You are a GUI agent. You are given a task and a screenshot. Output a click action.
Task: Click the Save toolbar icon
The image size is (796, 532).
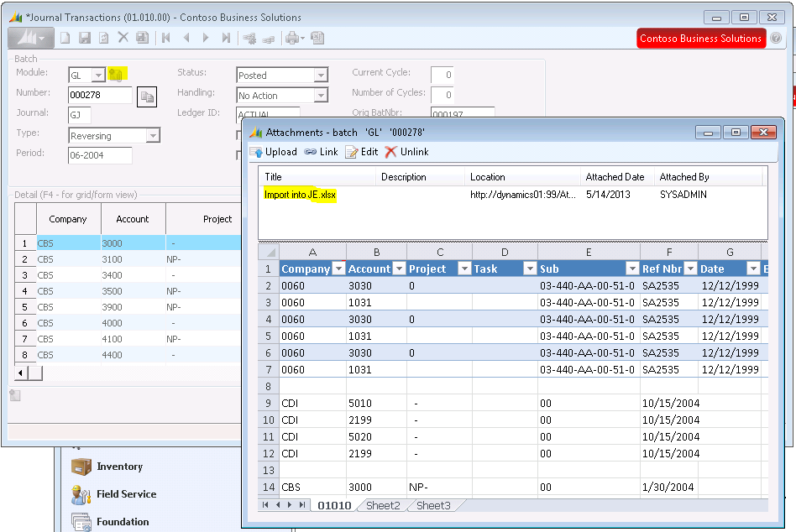point(84,38)
